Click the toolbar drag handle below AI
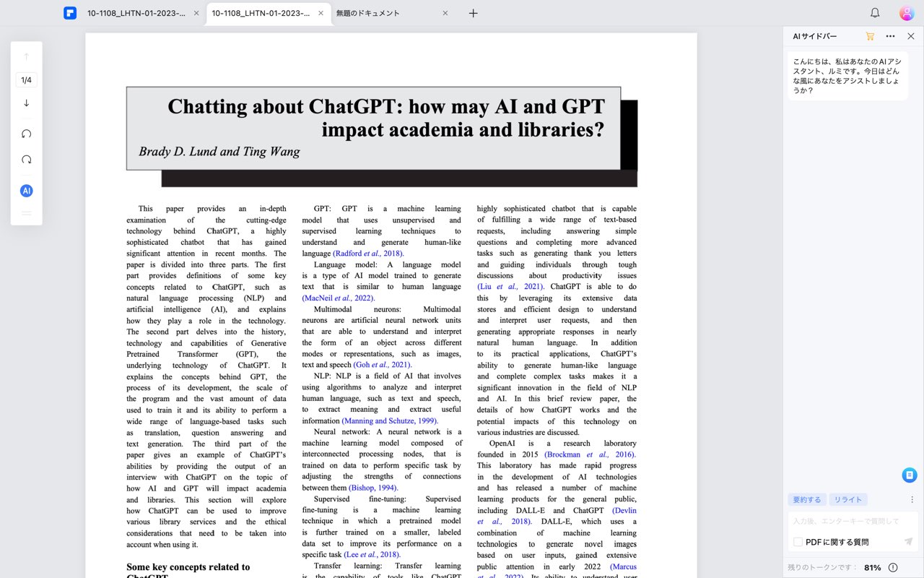The width and height of the screenshot is (924, 578). 27,213
